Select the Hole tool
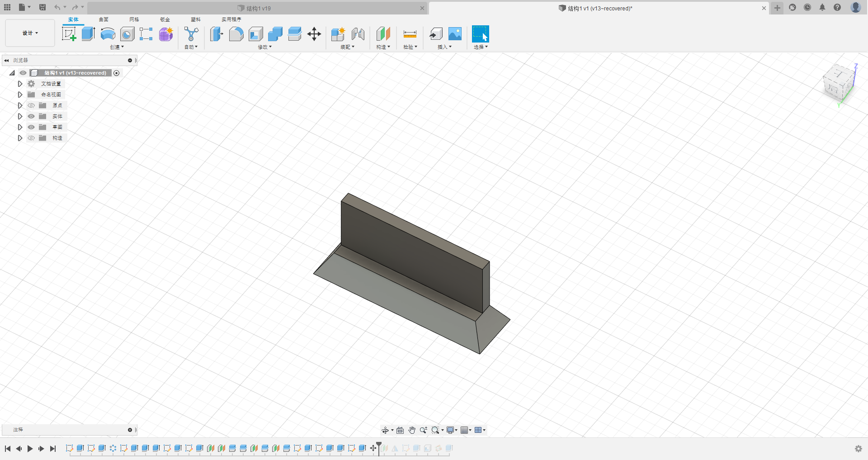 127,34
